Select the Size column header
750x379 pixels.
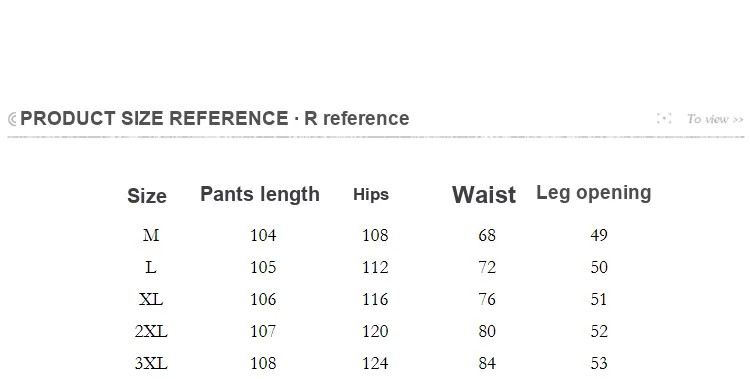click(x=147, y=196)
